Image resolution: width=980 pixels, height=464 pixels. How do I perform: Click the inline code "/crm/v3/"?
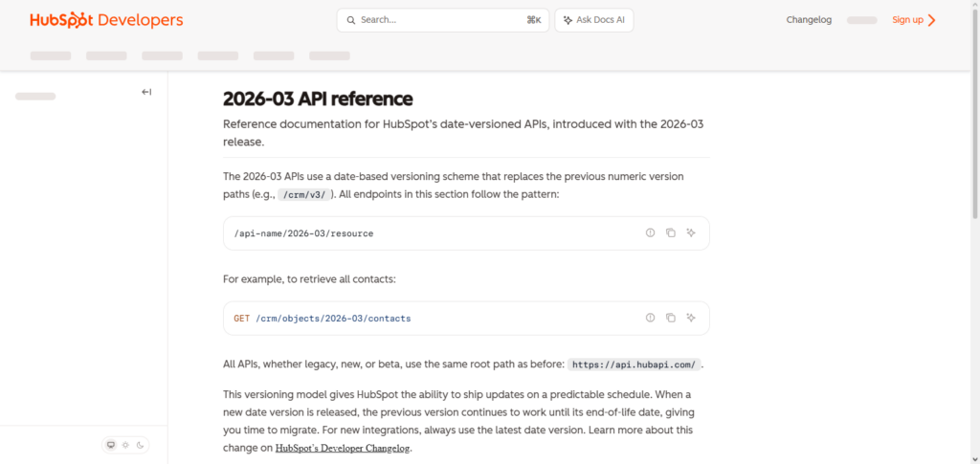click(x=303, y=194)
